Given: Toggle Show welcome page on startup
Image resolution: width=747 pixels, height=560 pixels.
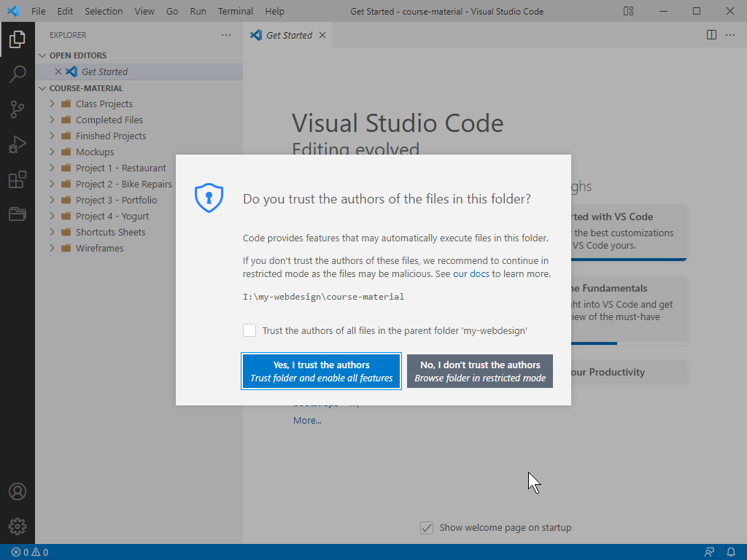Looking at the screenshot, I should pos(426,528).
